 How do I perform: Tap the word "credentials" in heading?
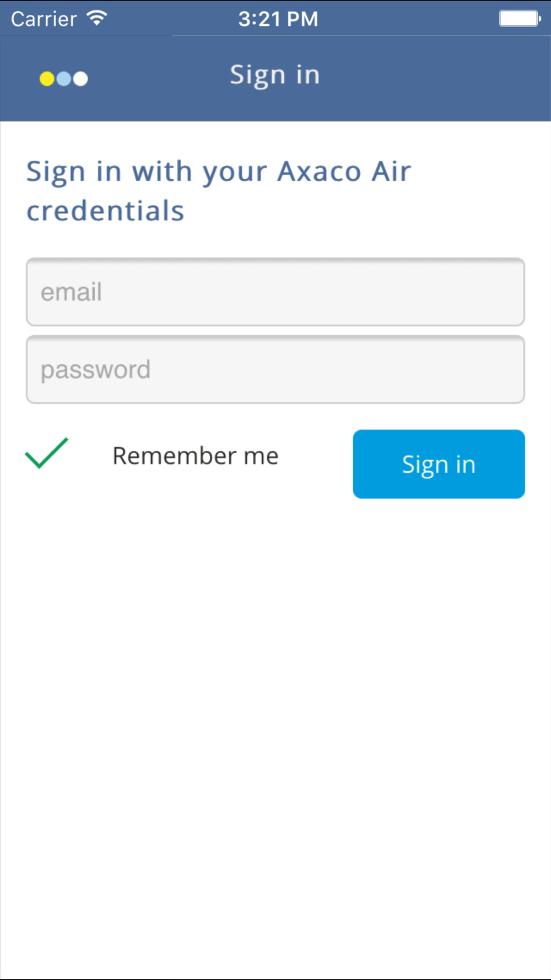click(105, 211)
